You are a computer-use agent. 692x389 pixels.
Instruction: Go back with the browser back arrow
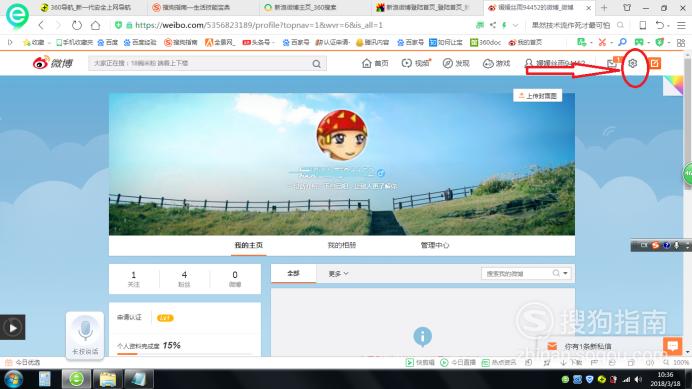[41, 25]
